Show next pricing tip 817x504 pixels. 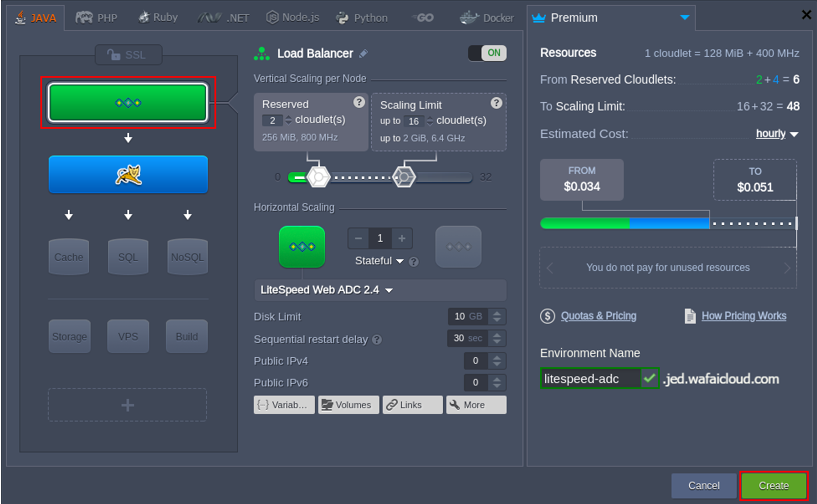(x=787, y=268)
